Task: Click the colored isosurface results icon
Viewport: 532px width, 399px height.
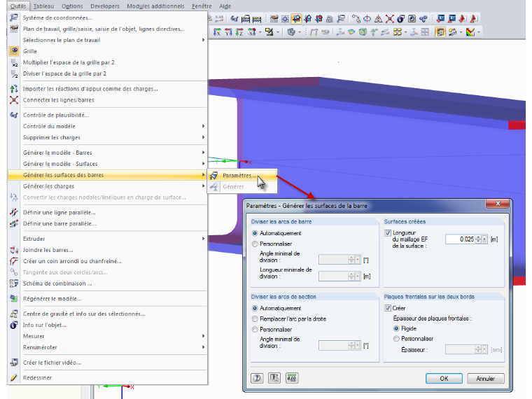Action: (x=351, y=32)
